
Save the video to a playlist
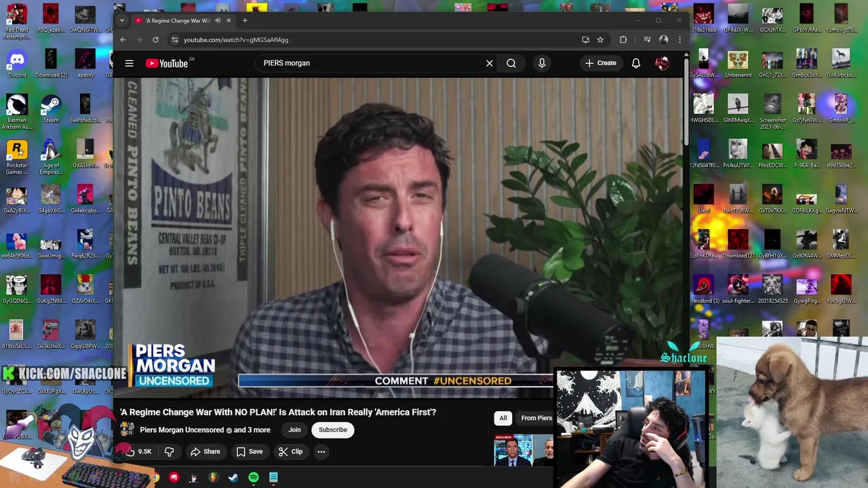[250, 451]
